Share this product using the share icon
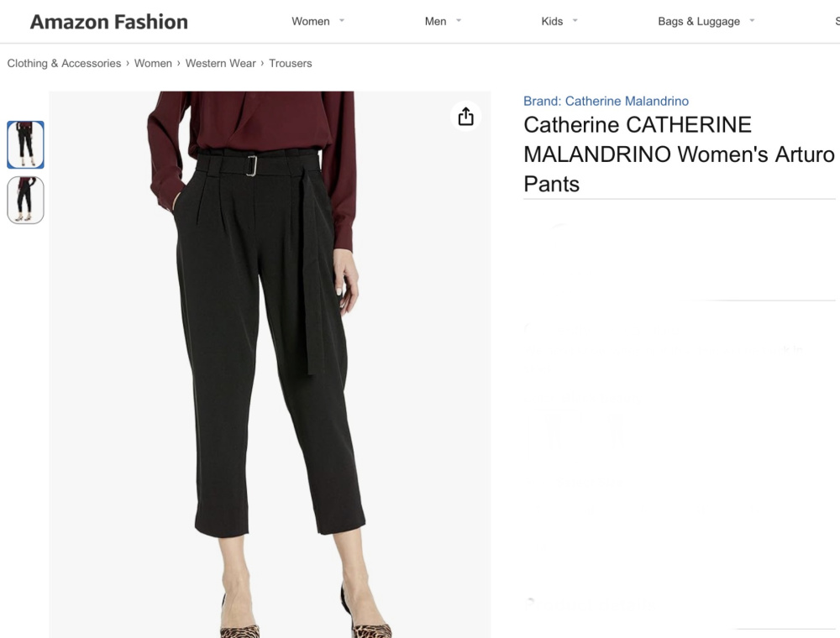This screenshot has height=638, width=840. 466,117
